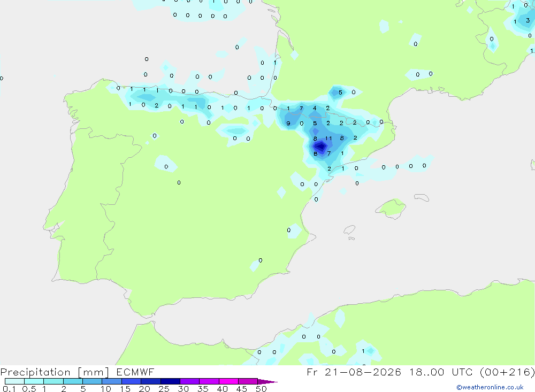535x392 pixels.
Task: Select the 1–2 mm legend color box
Action: click(x=53, y=381)
